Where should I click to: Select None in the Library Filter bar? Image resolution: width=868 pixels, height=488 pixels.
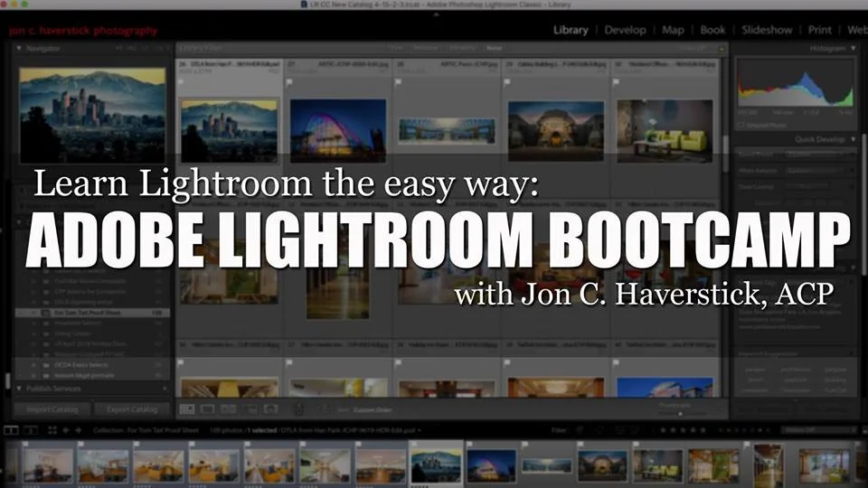(x=494, y=48)
